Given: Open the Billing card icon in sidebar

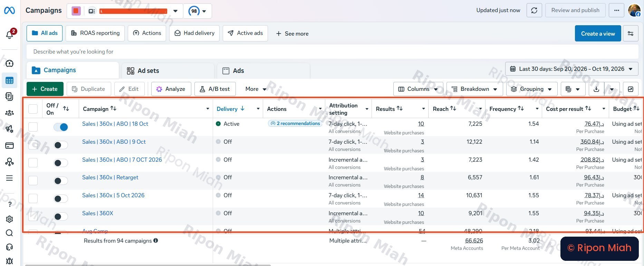Looking at the screenshot, I should (10, 145).
